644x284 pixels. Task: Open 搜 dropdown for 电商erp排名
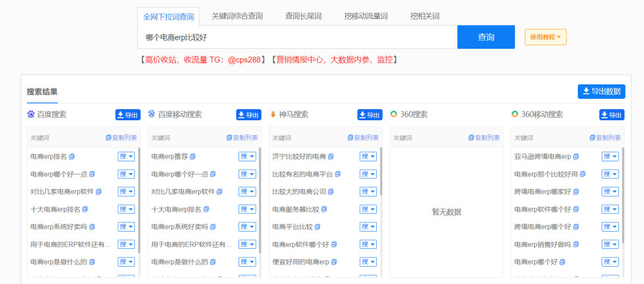126,157
